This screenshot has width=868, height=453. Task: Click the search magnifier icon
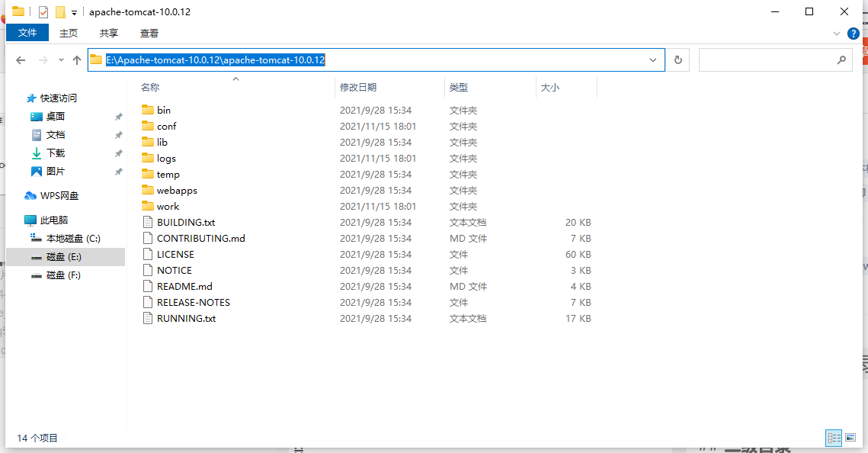click(x=841, y=59)
